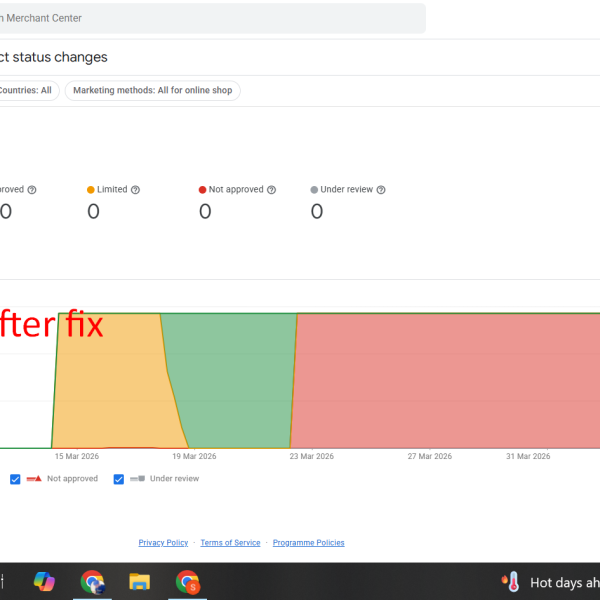The width and height of the screenshot is (600, 600).
Task: Click the orange Limited status dot
Action: [91, 190]
